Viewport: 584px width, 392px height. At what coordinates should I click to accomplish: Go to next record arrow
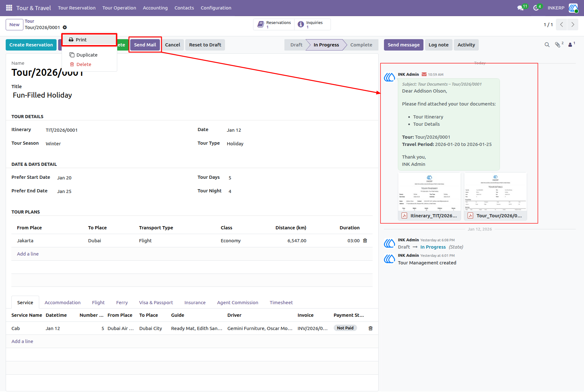tap(573, 24)
